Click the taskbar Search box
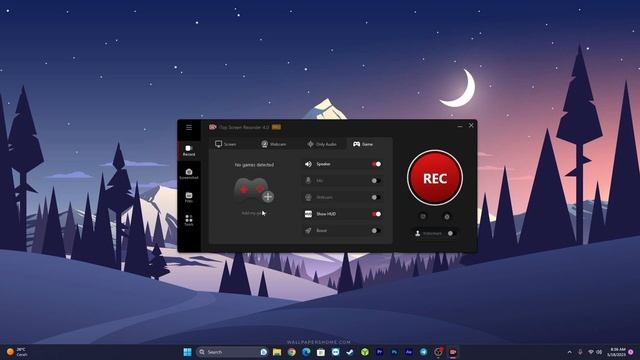 [x=232, y=352]
